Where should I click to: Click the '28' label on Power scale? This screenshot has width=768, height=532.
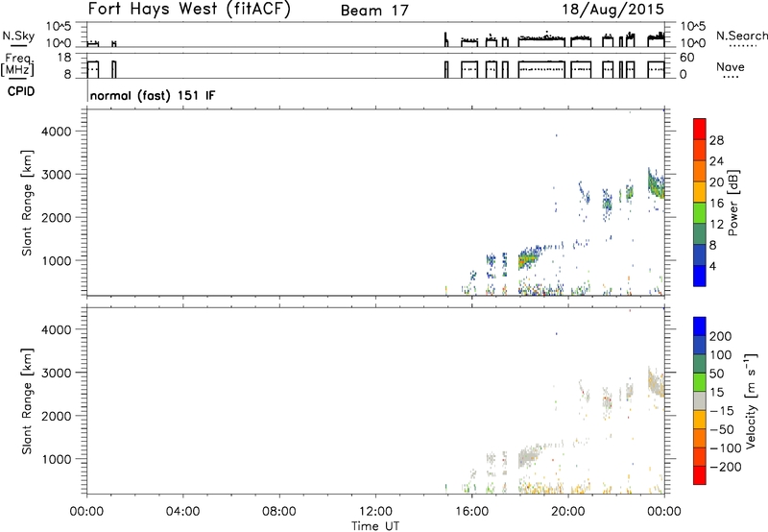[x=716, y=140]
